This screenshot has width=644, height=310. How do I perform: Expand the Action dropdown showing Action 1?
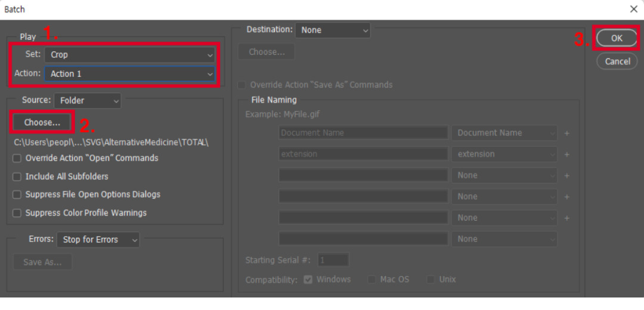pos(129,74)
